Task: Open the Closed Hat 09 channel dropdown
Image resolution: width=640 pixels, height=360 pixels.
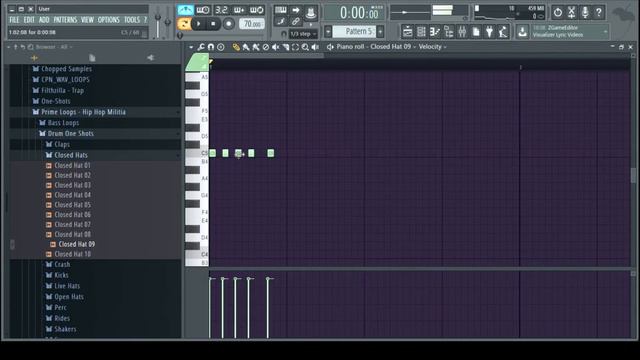Action: (393, 47)
